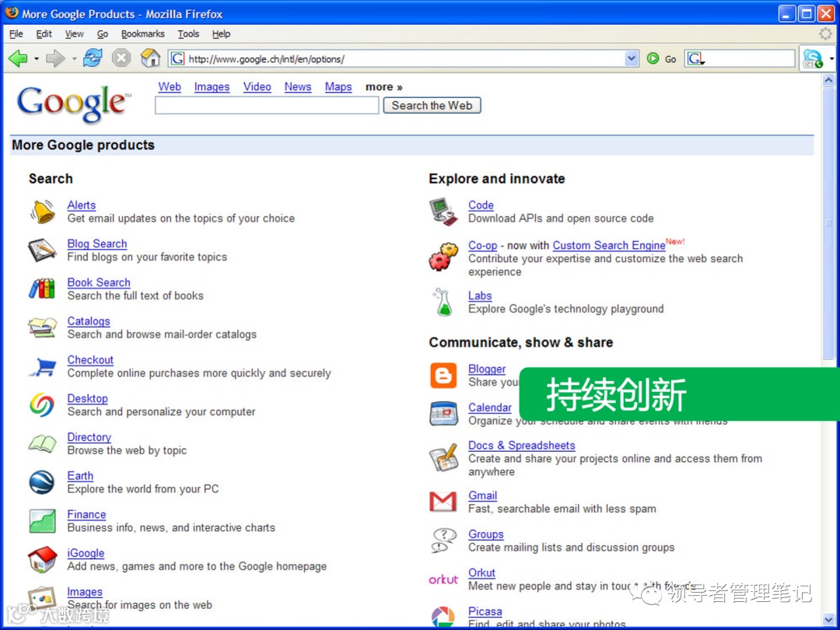The width and height of the screenshot is (840, 630).
Task: Click the Directory open-book icon
Action: click(x=42, y=443)
